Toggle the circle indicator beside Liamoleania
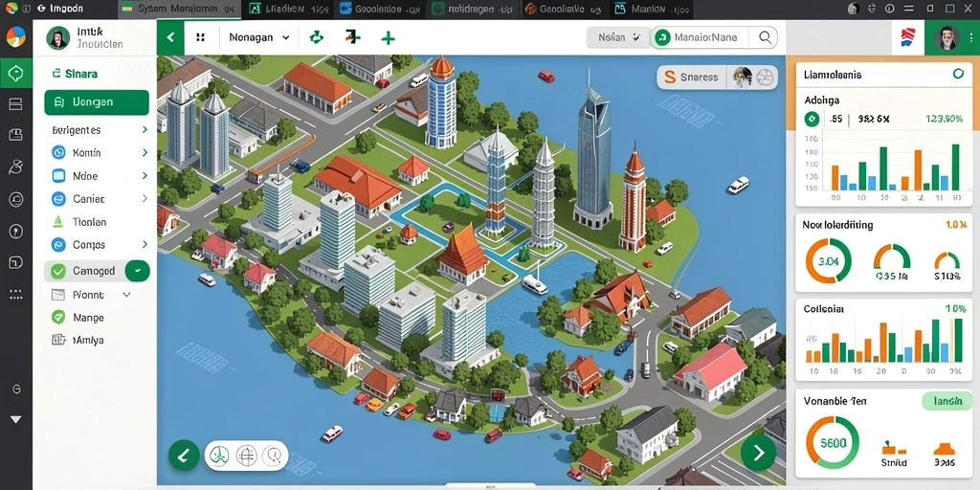Viewport: 980px width, 490px height. tap(958, 75)
